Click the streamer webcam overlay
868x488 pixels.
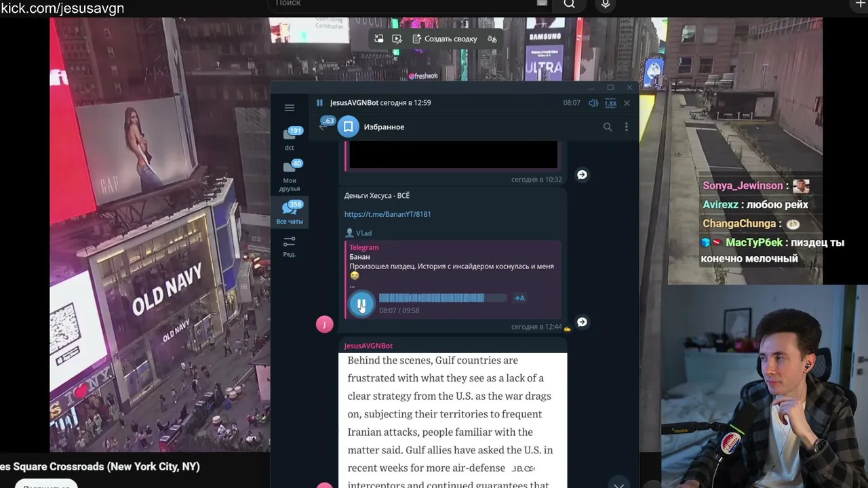click(765, 386)
